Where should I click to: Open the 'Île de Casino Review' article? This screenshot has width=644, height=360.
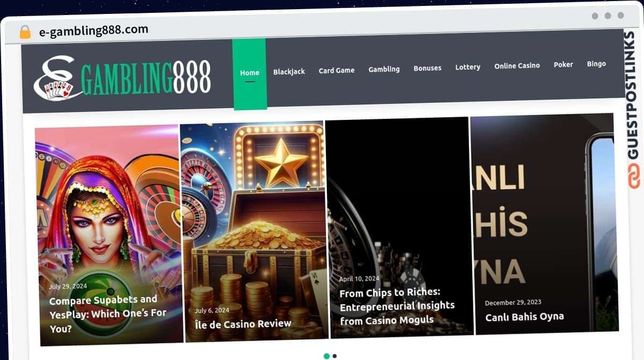click(x=243, y=324)
